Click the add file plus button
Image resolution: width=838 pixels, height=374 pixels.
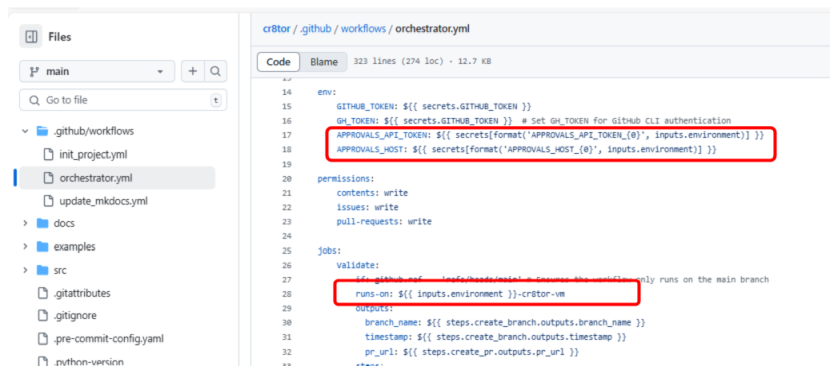coord(193,72)
